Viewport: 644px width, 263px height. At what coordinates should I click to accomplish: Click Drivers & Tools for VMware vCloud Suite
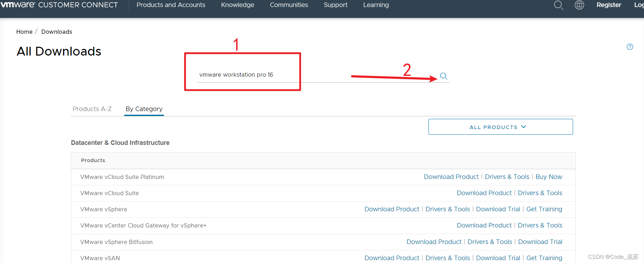pos(540,193)
